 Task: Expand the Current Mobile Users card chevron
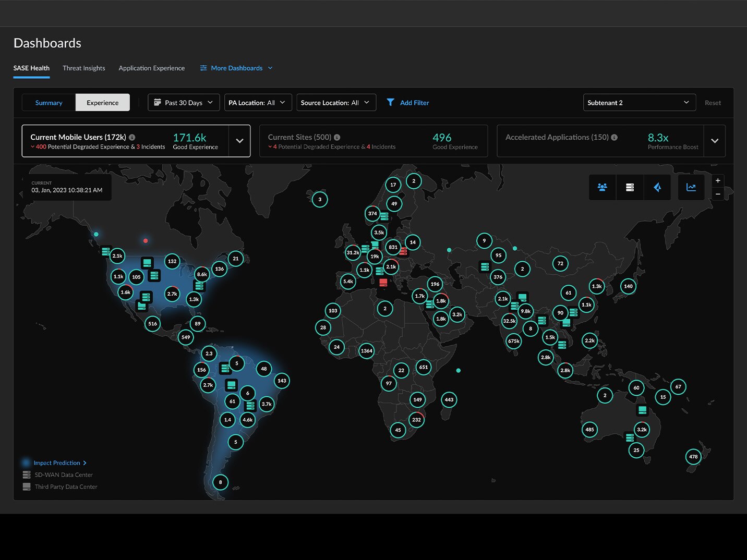coord(239,141)
